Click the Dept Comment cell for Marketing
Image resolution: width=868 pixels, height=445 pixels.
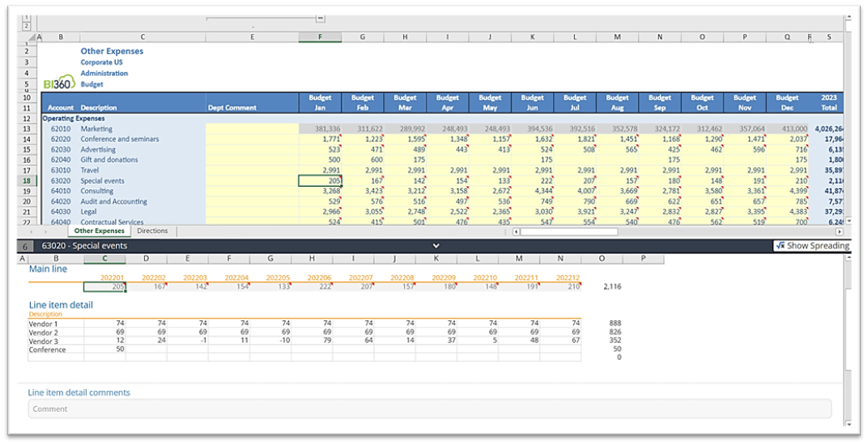(x=251, y=129)
